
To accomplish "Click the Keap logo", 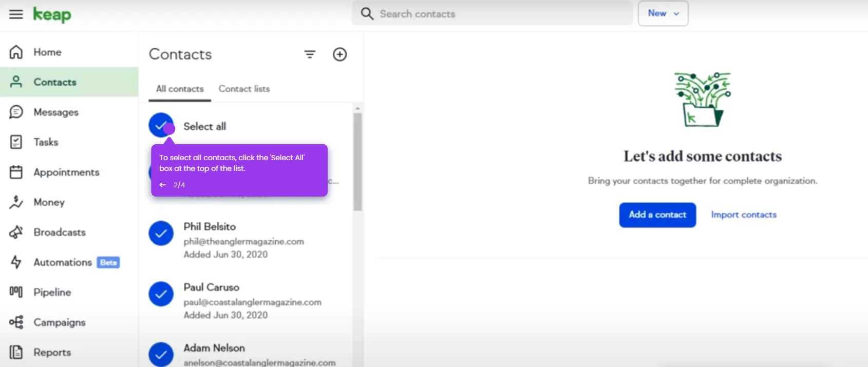I will point(52,15).
